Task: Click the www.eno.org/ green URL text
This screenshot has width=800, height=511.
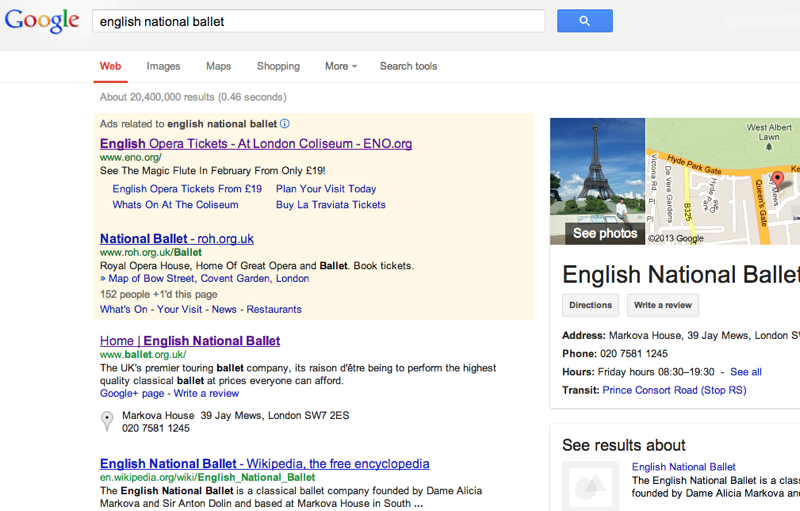Action: click(x=131, y=158)
